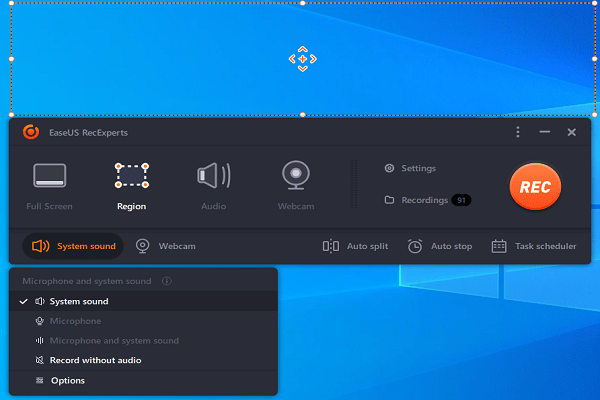Image resolution: width=600 pixels, height=400 pixels.
Task: Click the move crosshair in the selected region
Action: pos(303,59)
